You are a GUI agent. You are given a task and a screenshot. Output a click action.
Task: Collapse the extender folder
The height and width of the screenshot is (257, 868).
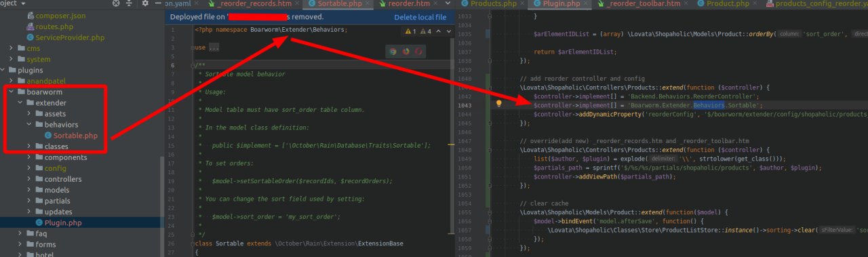(x=20, y=102)
